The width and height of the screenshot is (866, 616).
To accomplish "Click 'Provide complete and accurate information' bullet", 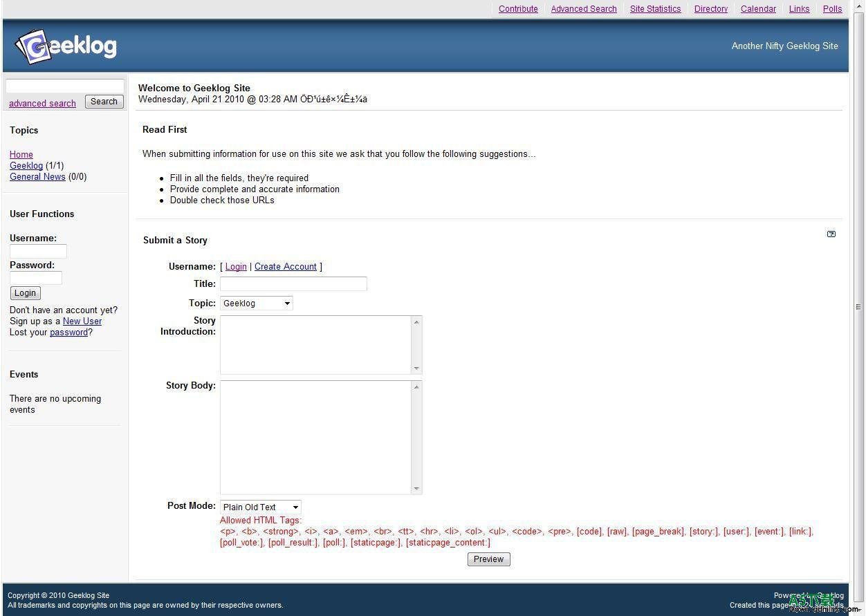I will click(255, 189).
